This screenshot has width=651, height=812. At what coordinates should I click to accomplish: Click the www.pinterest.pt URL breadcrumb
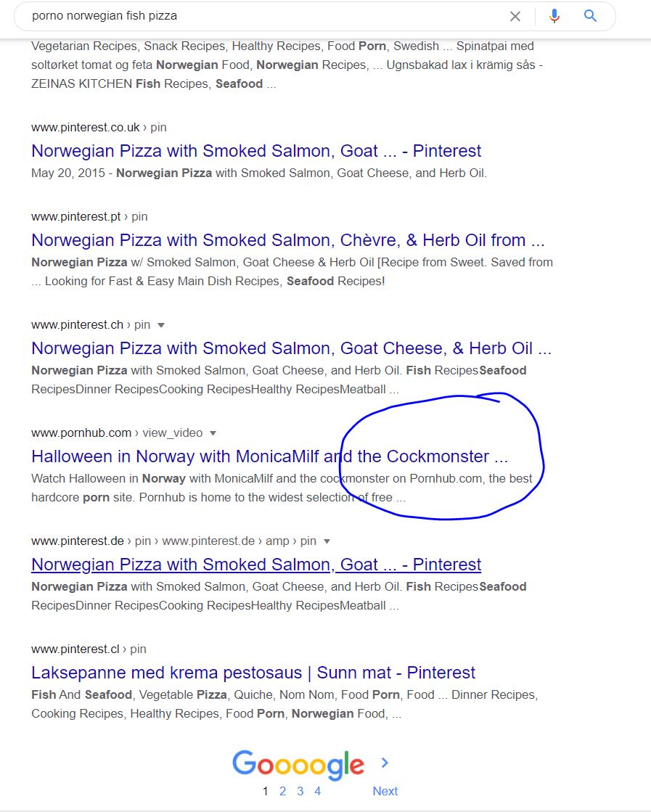[76, 216]
